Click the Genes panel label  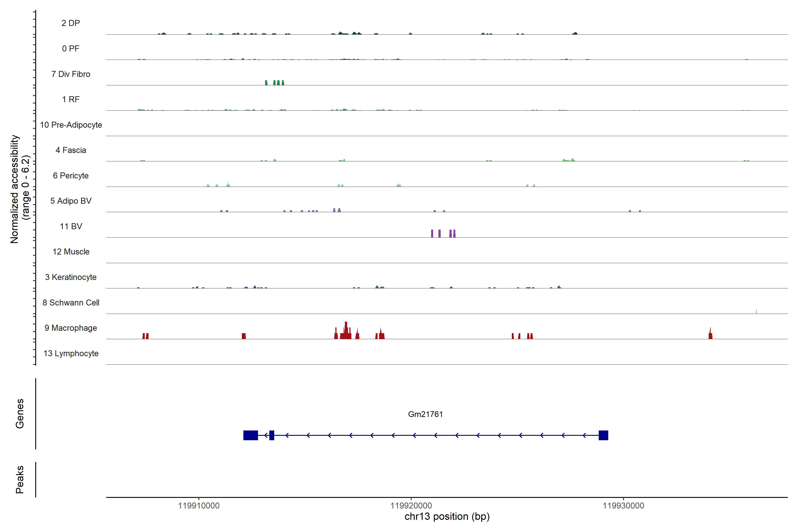point(20,414)
